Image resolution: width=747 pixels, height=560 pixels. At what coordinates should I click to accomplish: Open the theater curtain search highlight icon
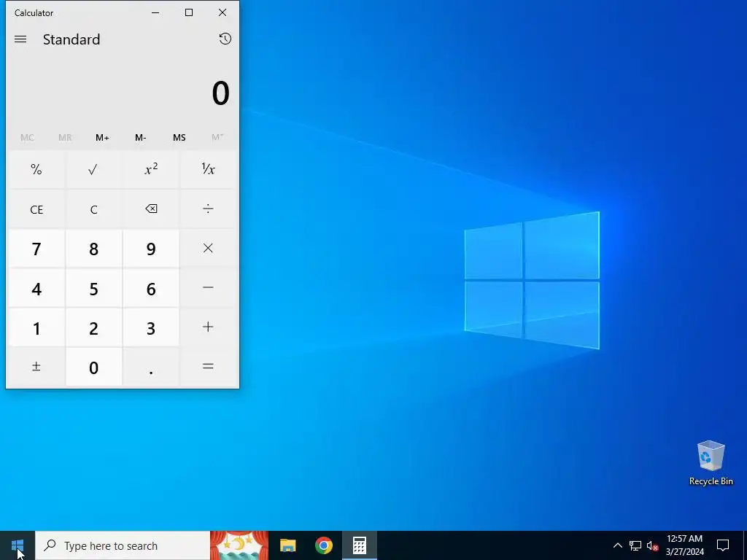(239, 545)
